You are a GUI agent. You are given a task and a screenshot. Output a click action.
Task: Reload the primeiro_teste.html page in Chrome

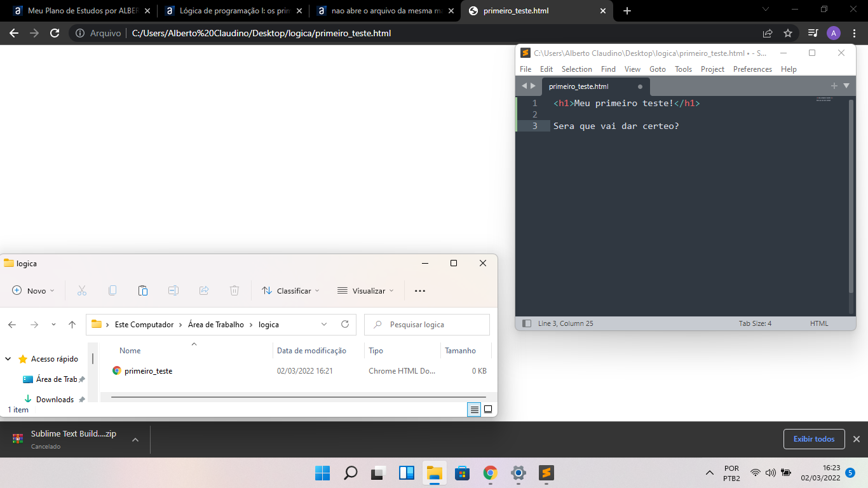55,33
